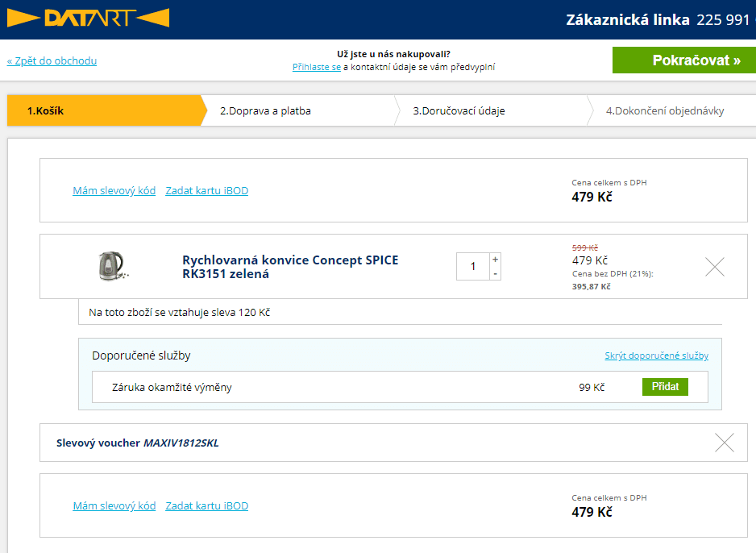Add Záruka okamžité výměny with Přidat button

(665, 387)
